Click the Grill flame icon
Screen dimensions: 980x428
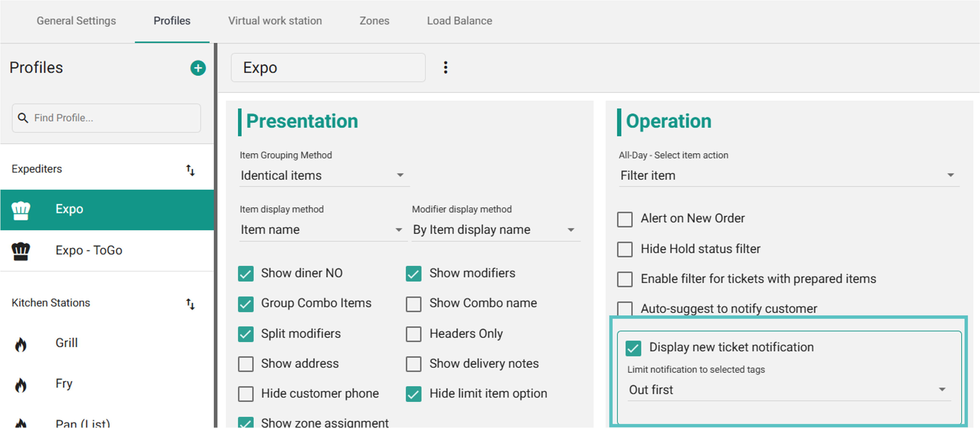click(x=20, y=344)
